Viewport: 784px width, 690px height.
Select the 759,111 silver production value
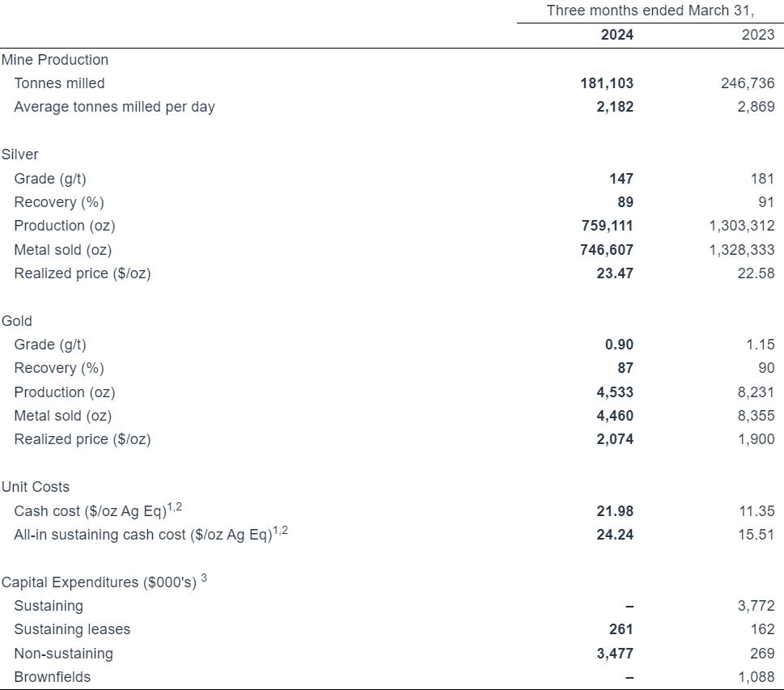point(607,226)
